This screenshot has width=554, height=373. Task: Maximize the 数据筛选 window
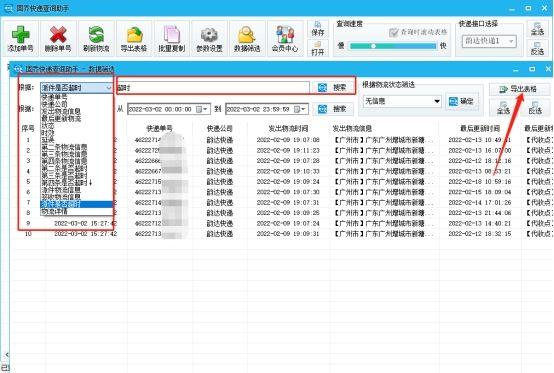(532, 69)
